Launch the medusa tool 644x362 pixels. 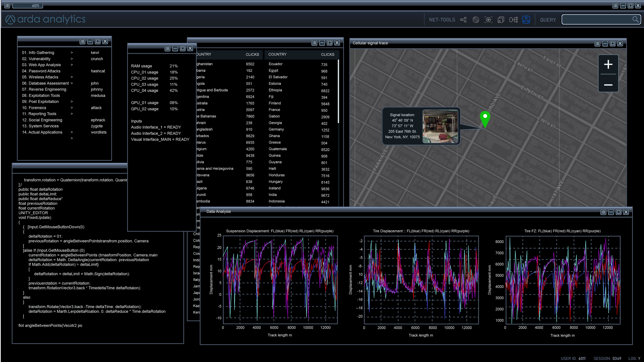pos(98,96)
